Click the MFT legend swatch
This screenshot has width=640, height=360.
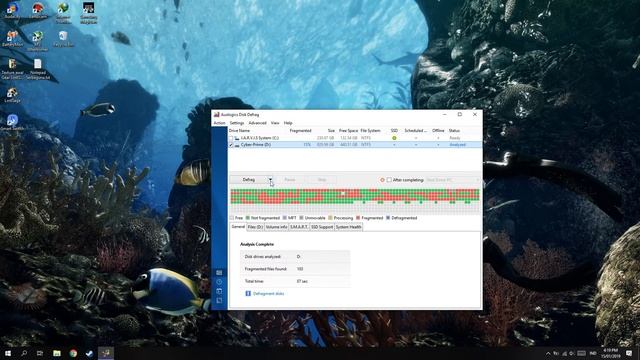click(284, 218)
